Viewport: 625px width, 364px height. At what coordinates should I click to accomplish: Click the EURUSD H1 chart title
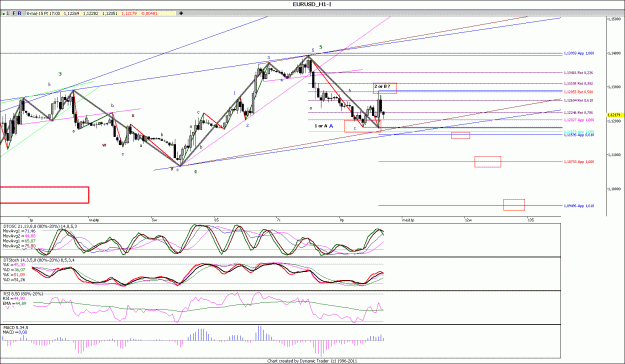[x=312, y=4]
